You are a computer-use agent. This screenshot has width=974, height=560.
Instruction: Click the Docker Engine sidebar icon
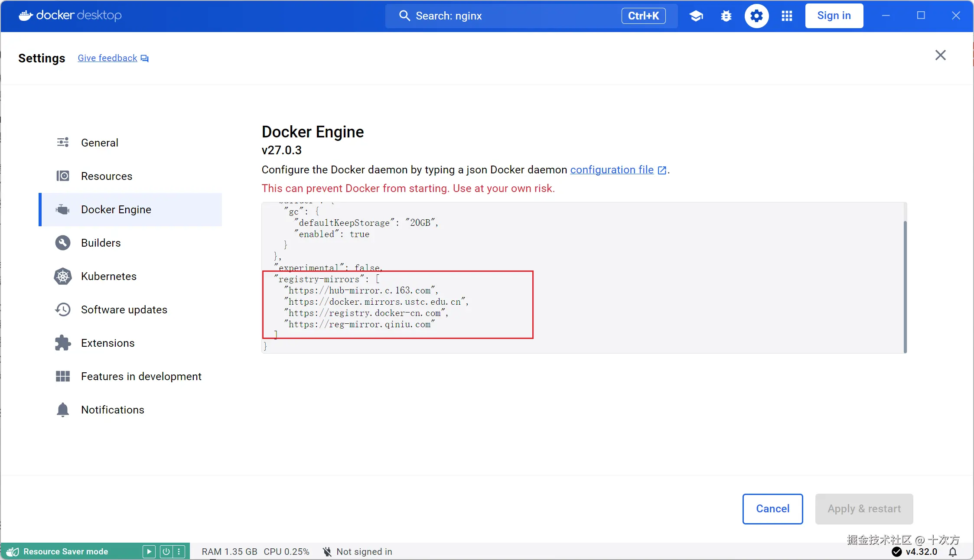(63, 209)
